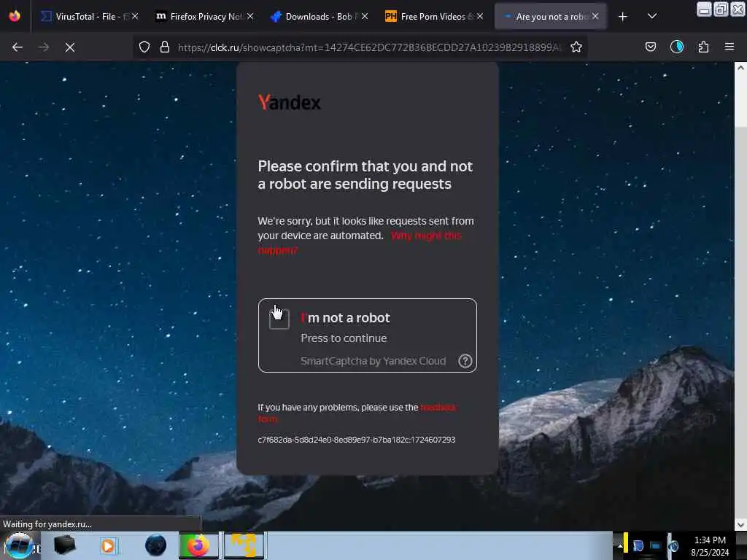Open the Firefox View icon

point(15,16)
